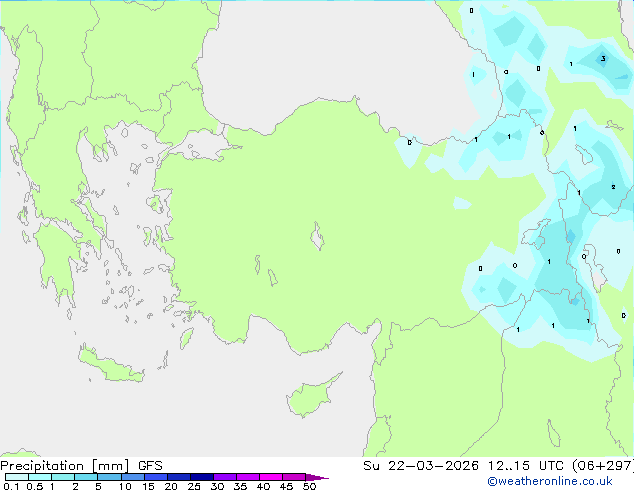Choose the 25–30 mm dark navy swatch
Screen dimensions: 634x490
[x=202, y=477]
